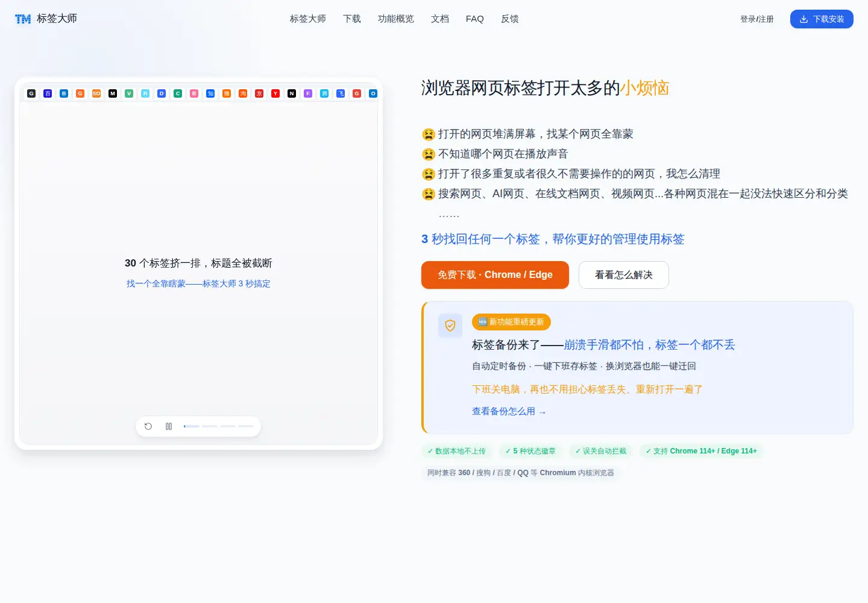
Task: Select the green C tab icon
Action: point(178,93)
